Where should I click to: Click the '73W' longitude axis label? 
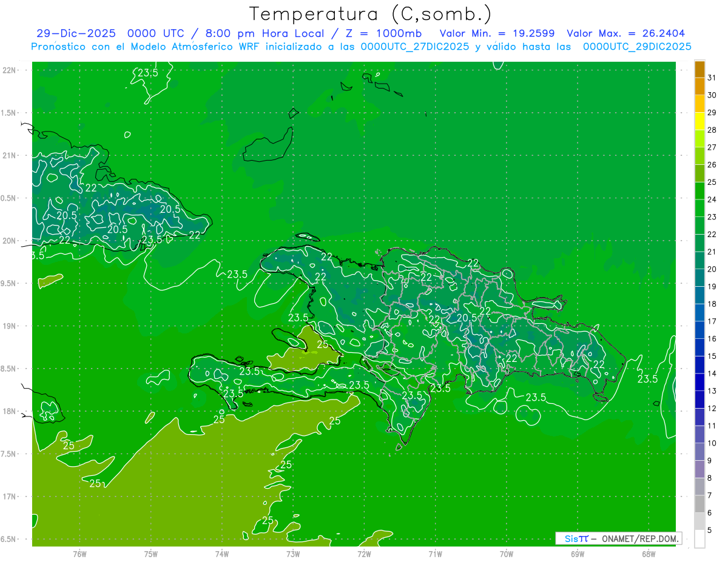pos(293,554)
